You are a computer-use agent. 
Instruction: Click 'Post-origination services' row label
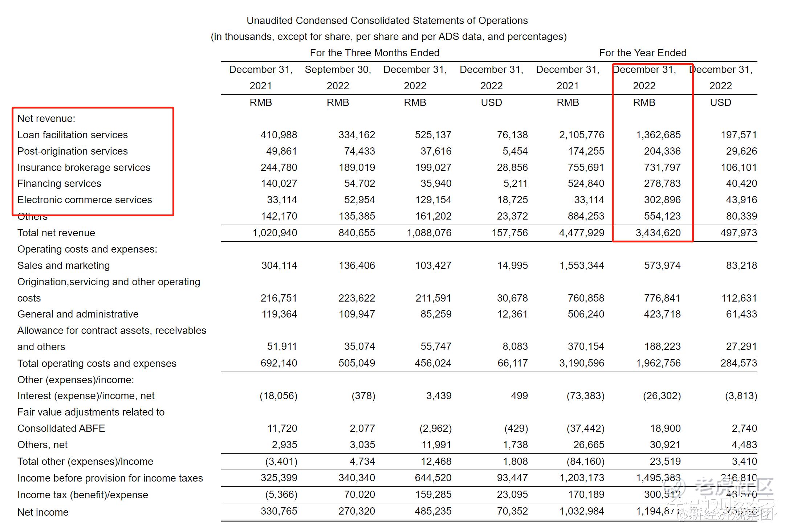pos(72,151)
